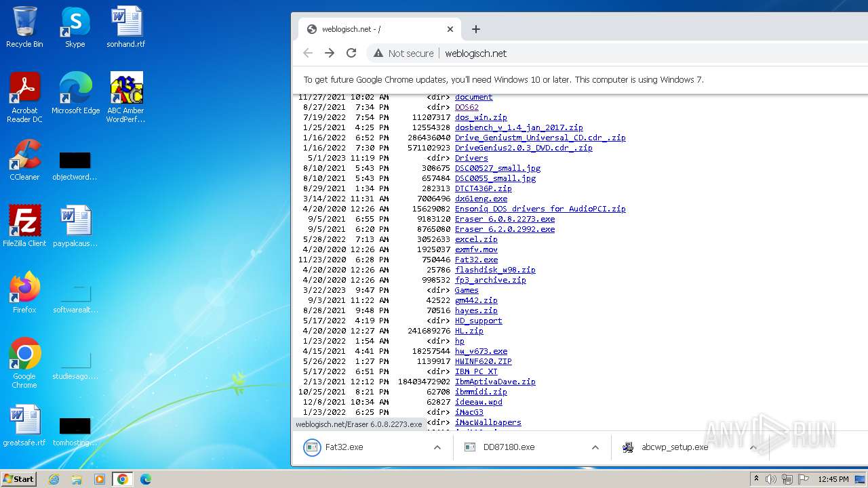Go back in Chrome
Screen dimensions: 868x488
coord(308,53)
